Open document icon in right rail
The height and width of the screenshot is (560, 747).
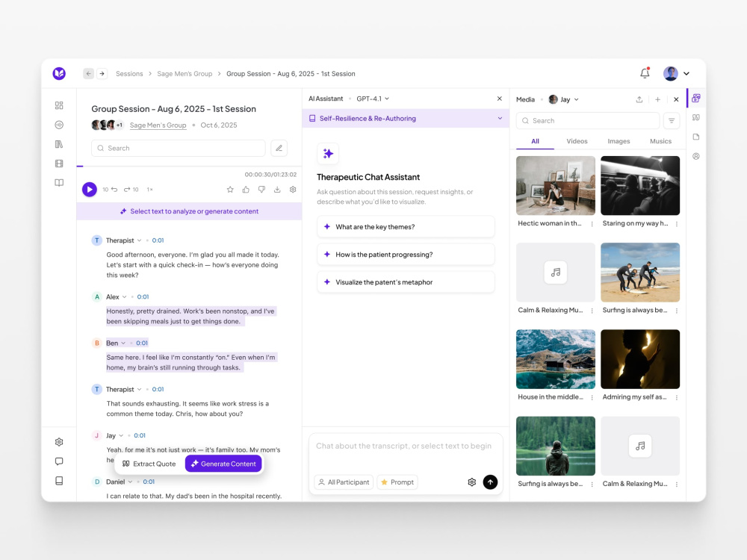coord(696,137)
